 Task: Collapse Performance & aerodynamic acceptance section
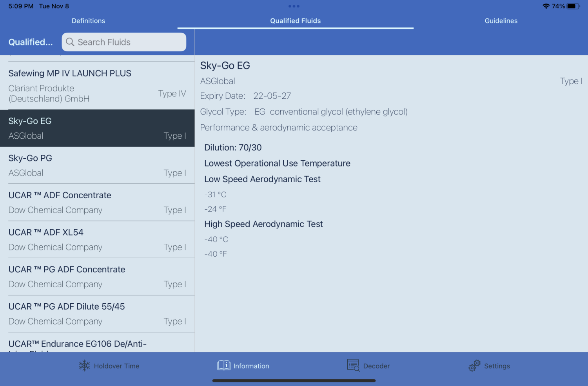click(x=279, y=127)
